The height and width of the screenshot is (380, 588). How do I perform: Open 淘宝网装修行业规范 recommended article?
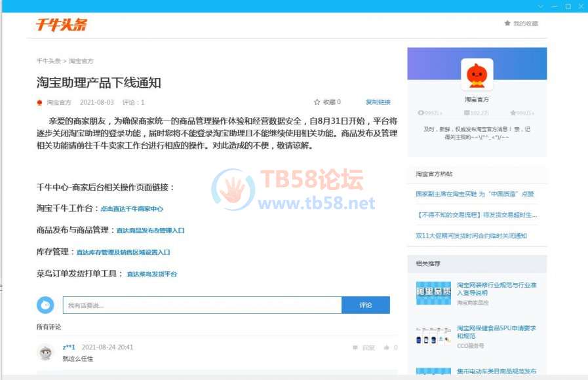[496, 289]
